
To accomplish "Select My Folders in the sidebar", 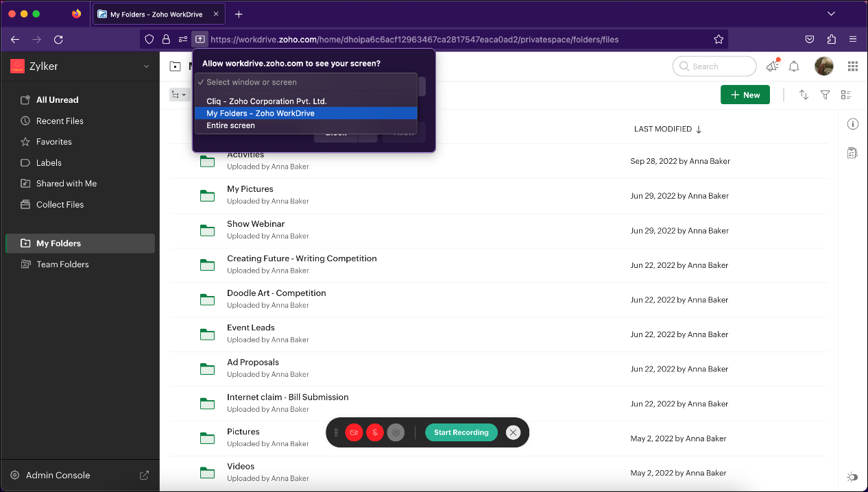I will point(80,243).
